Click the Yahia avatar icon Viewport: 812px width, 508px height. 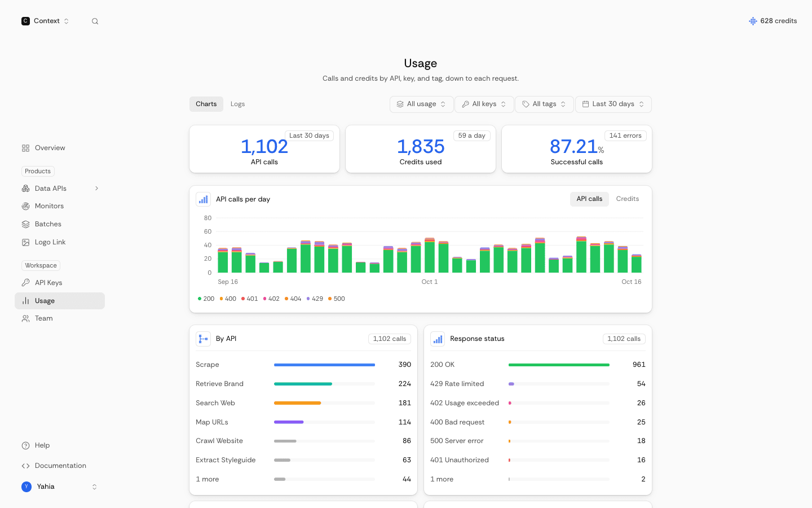[x=27, y=487]
